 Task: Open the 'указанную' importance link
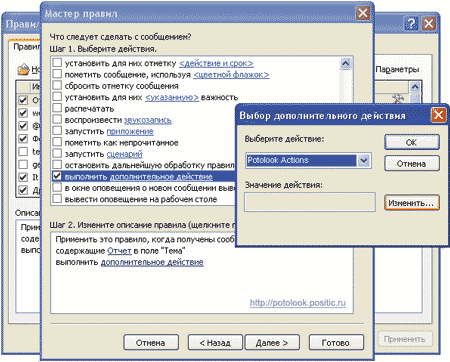172,97
